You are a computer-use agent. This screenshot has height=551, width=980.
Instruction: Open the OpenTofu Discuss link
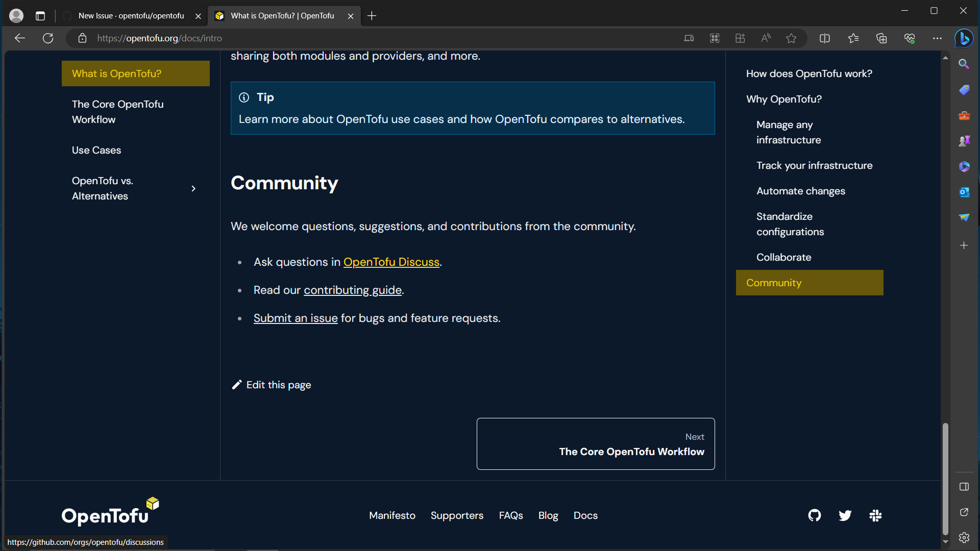pos(391,262)
